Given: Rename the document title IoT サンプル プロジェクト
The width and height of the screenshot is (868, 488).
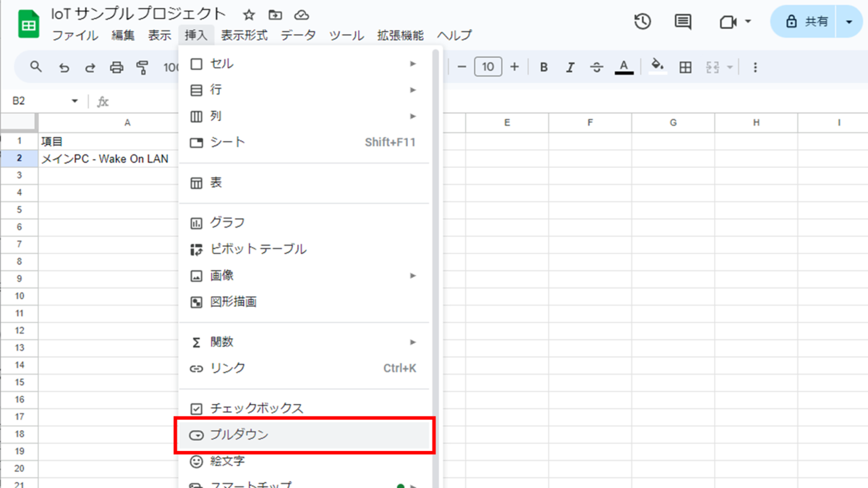Looking at the screenshot, I should click(x=138, y=14).
